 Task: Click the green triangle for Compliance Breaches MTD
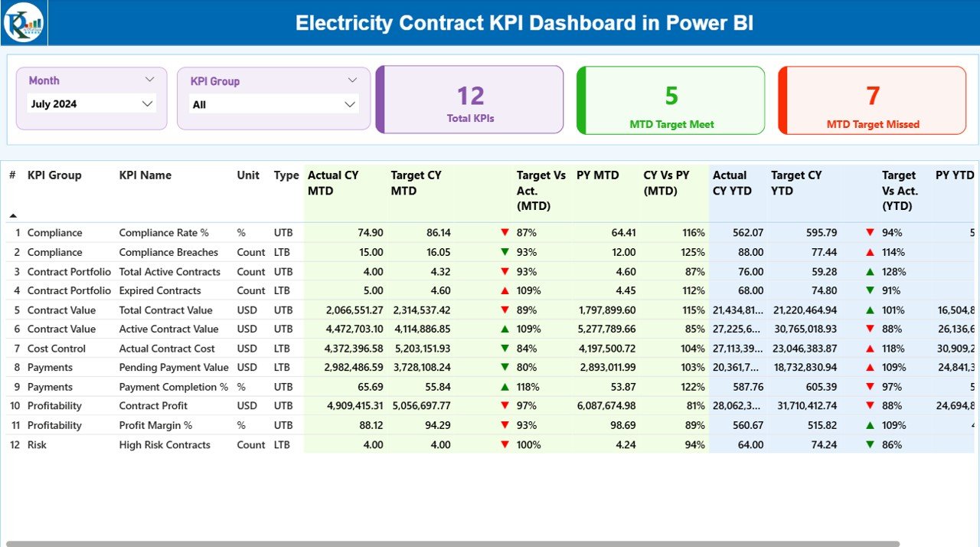click(504, 252)
